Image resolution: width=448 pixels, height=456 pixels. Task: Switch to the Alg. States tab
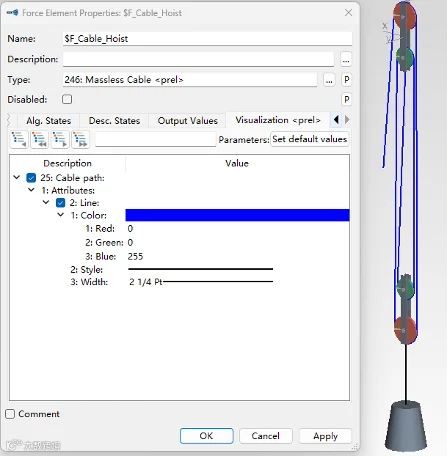(x=49, y=121)
